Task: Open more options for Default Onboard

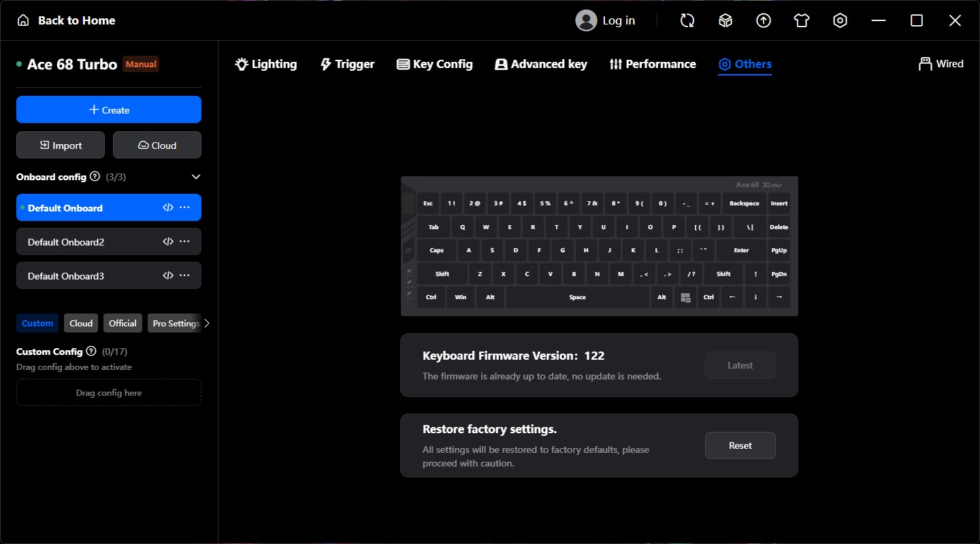Action: pyautogui.click(x=184, y=207)
